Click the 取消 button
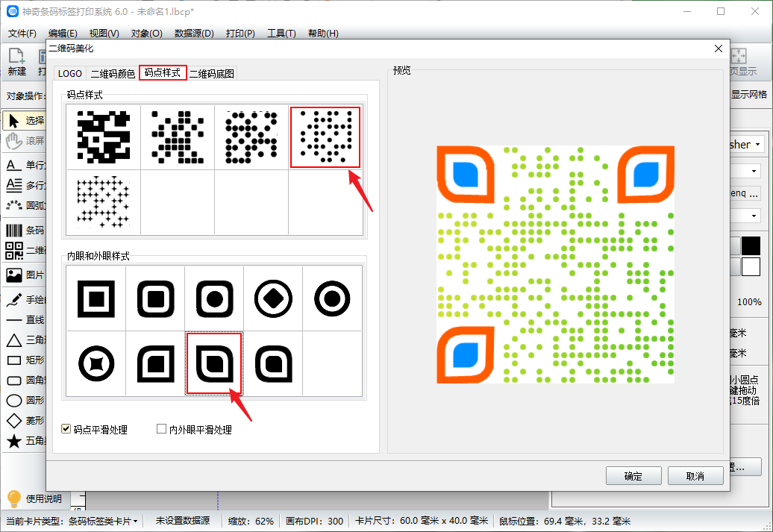Viewport: 773px width, 532px height. tap(695, 476)
